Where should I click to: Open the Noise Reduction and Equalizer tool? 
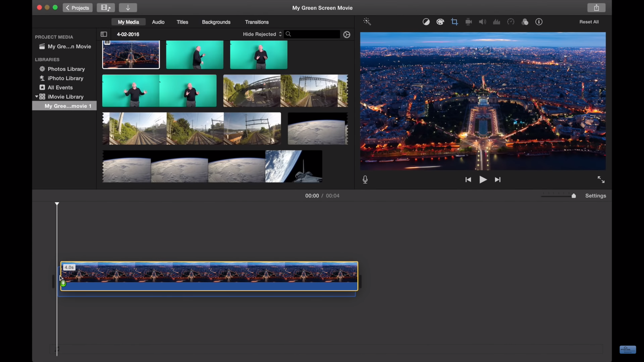pos(497,22)
